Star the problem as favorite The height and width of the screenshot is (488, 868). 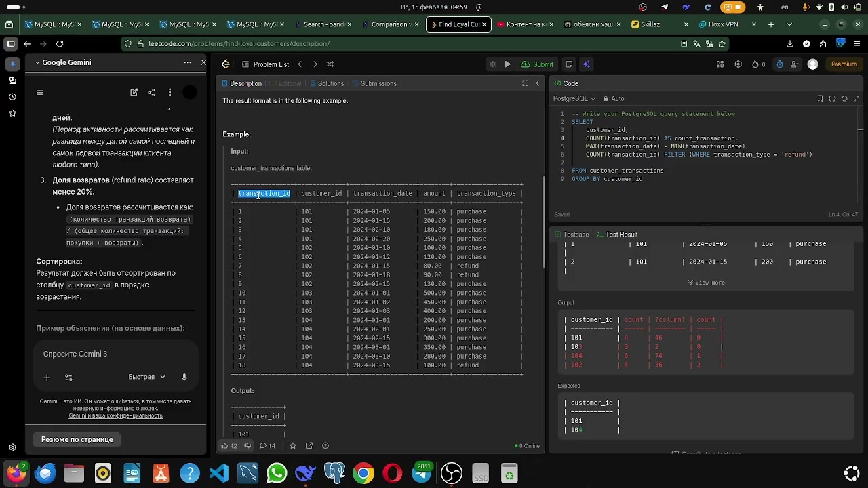coord(293,446)
